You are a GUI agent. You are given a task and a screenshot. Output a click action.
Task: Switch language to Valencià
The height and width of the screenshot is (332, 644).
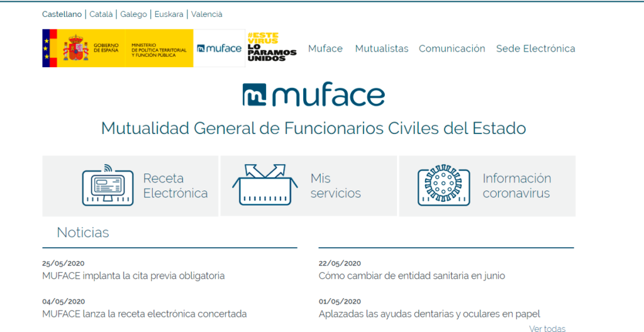point(206,14)
